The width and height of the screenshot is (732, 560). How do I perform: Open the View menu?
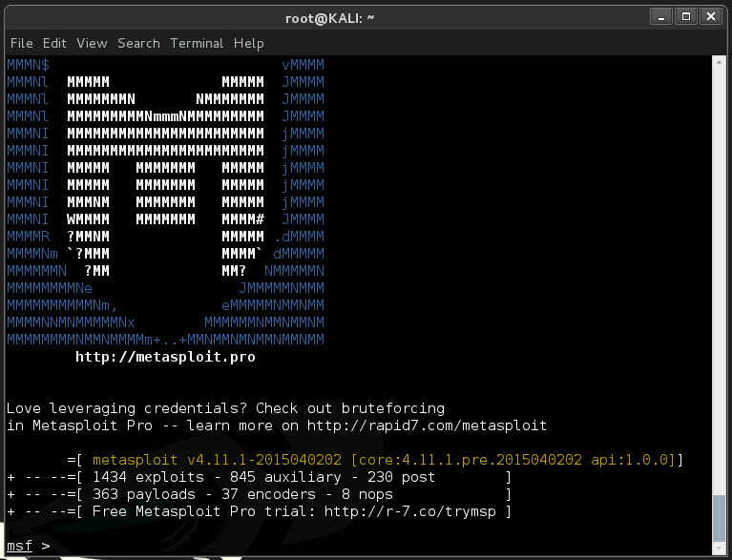click(x=92, y=43)
